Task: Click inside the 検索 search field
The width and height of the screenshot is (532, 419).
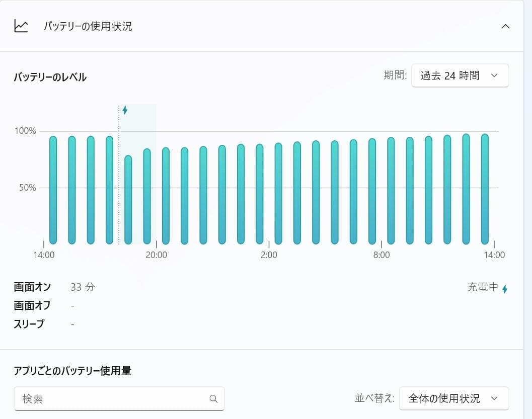Action: point(101,398)
